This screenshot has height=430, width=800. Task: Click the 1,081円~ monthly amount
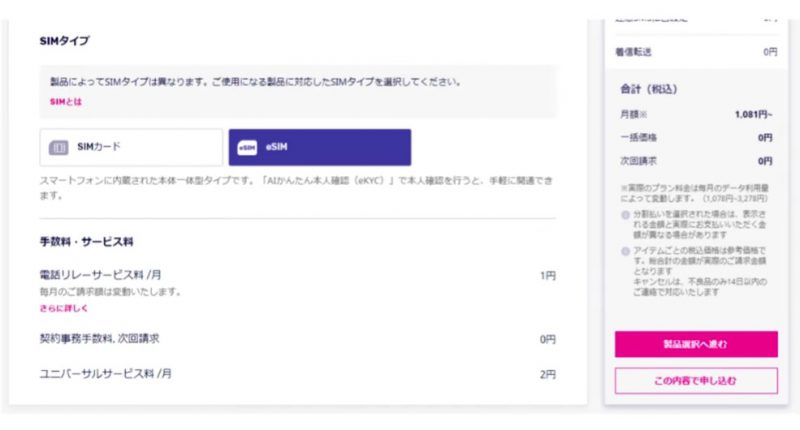tap(754, 114)
